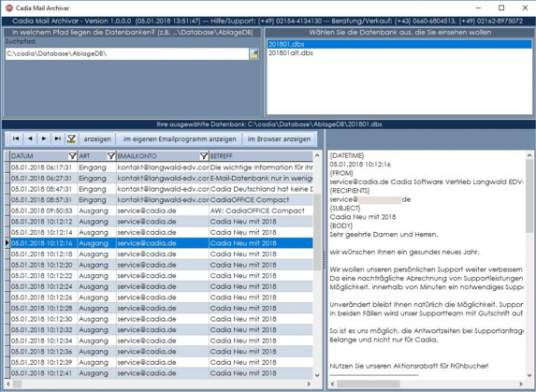Select row dated 05.01.2018 10:12:39
The image size is (536, 392).
pos(161,363)
